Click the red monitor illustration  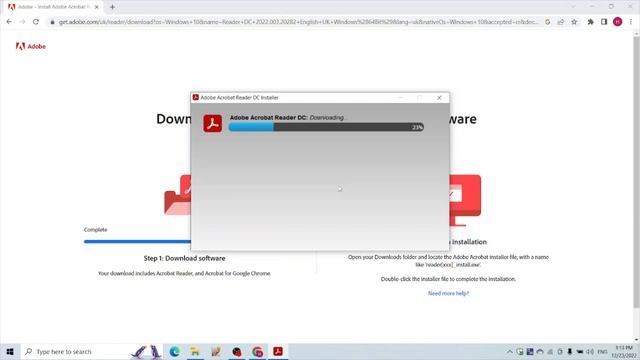pyautogui.click(x=465, y=200)
